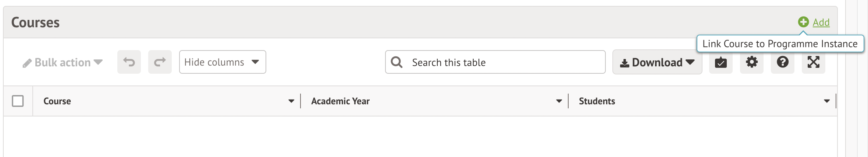This screenshot has height=157, width=868.
Task: Open the help question mark icon
Action: pyautogui.click(x=783, y=62)
